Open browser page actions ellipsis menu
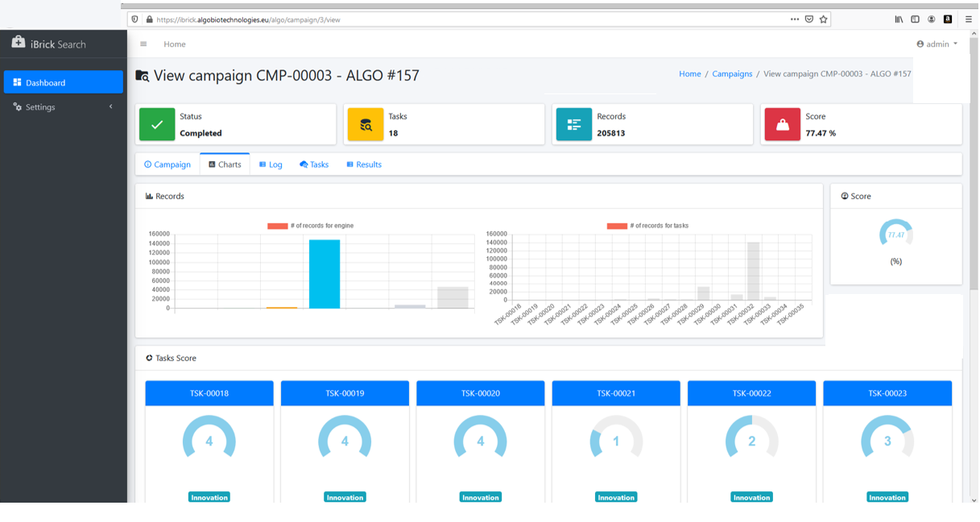Viewport: 980px width, 522px height. 794,19
